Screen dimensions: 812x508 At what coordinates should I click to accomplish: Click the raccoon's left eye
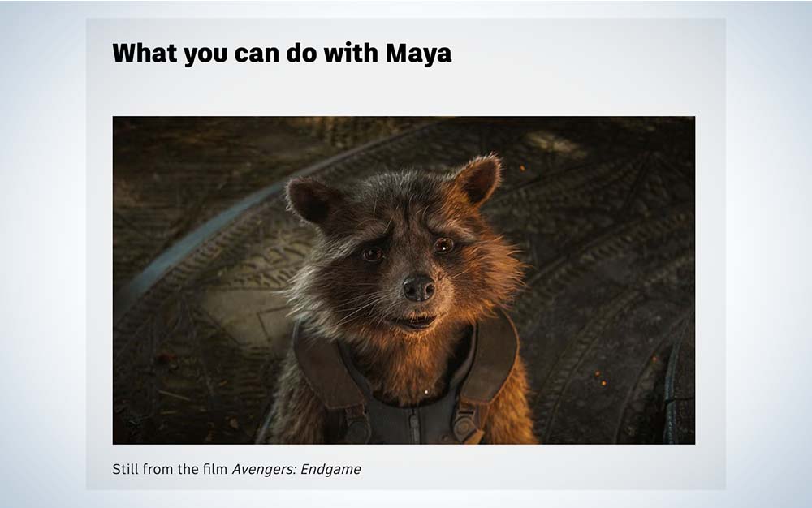(x=372, y=253)
